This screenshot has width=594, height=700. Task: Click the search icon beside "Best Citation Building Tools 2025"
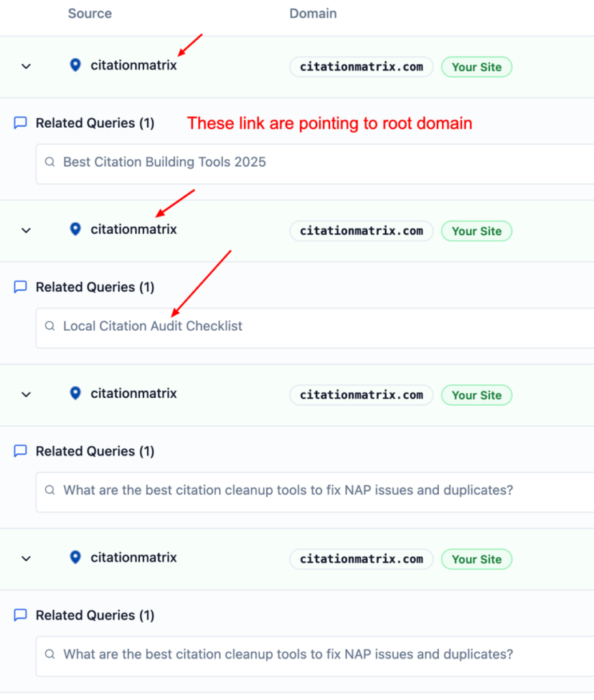coord(50,163)
